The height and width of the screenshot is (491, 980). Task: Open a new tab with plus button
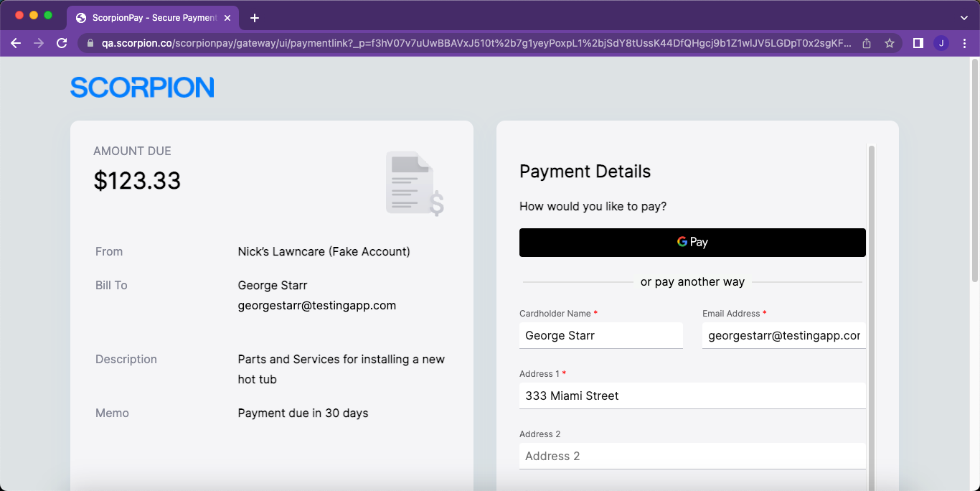click(x=255, y=18)
